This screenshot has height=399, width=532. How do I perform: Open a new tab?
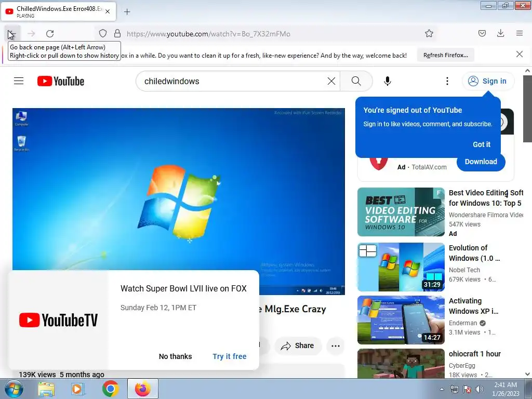[127, 12]
